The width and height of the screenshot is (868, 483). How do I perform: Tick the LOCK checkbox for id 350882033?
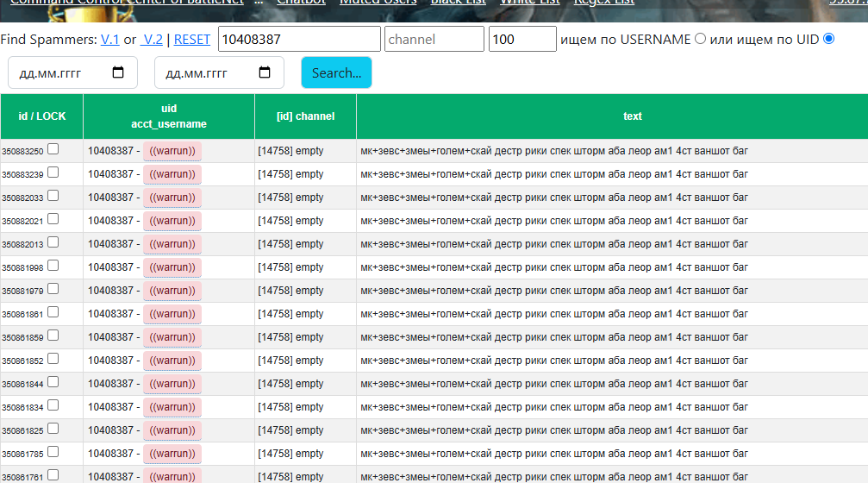53,196
